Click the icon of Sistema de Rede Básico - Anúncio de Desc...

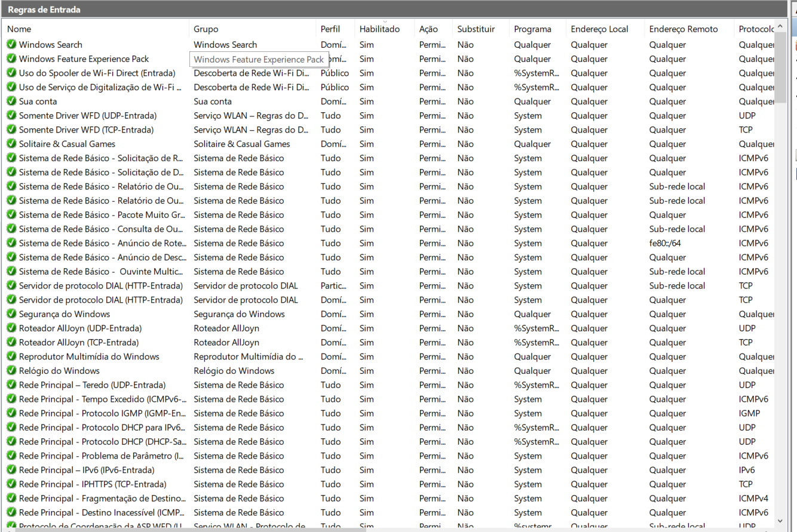[x=11, y=257]
